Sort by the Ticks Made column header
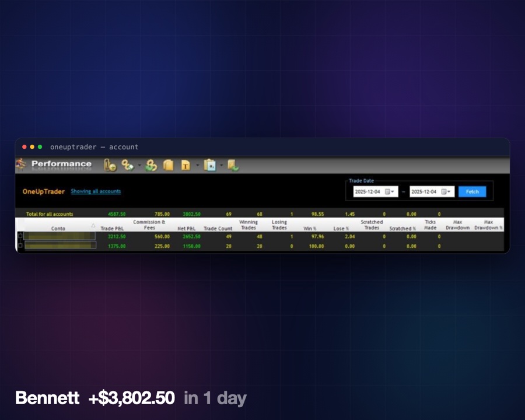This screenshot has height=420, width=525. 430,225
